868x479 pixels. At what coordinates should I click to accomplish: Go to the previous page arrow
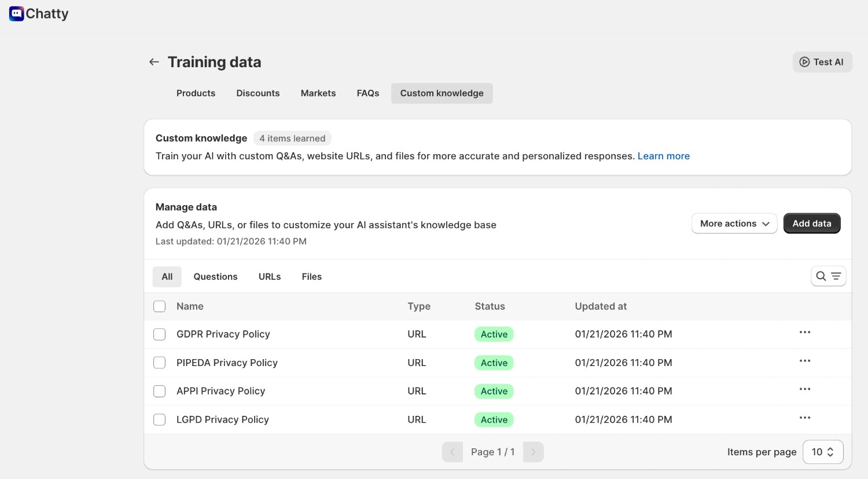(453, 452)
